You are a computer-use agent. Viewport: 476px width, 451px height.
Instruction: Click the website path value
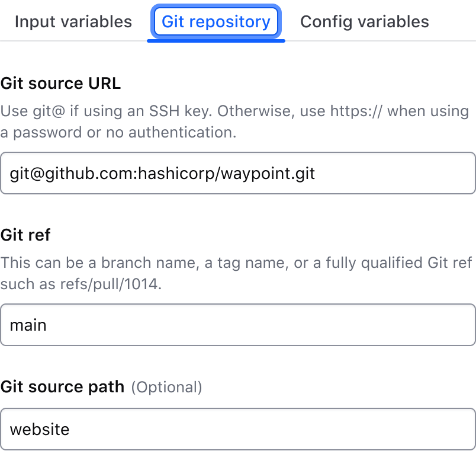click(x=39, y=428)
